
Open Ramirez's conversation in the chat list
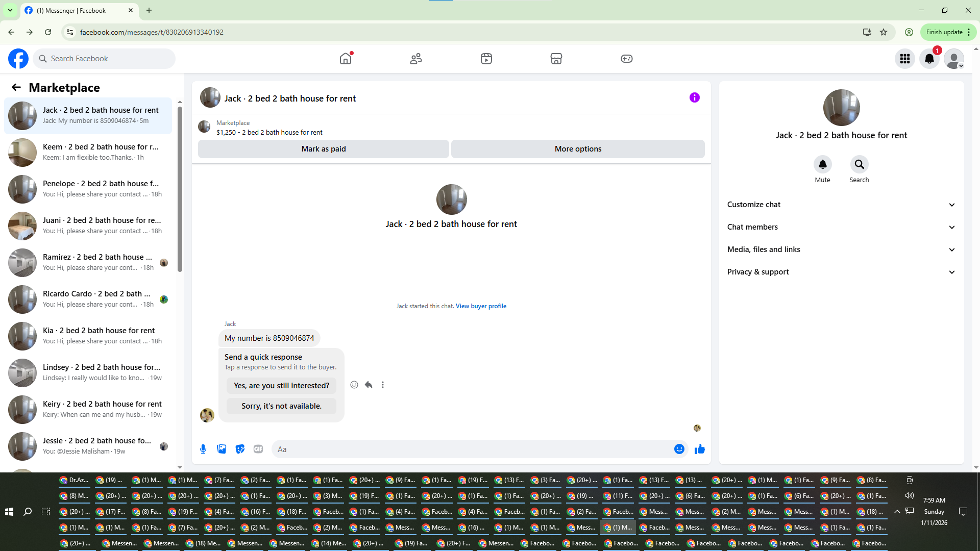pyautogui.click(x=88, y=263)
